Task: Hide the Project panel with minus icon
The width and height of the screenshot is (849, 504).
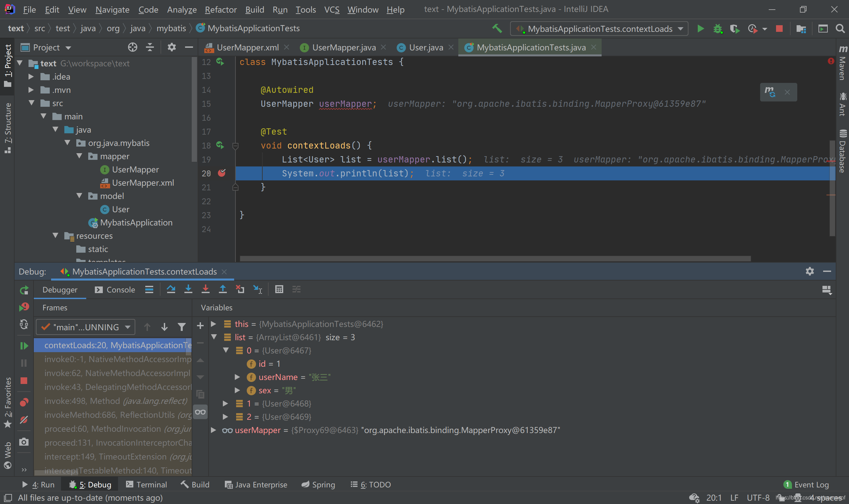Action: (x=189, y=47)
